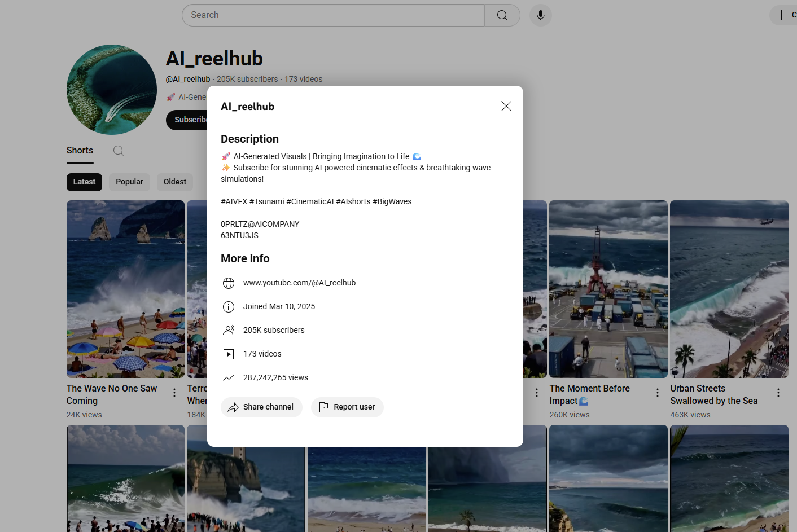Click the Create plus icon
The height and width of the screenshot is (532, 797).
tap(782, 15)
